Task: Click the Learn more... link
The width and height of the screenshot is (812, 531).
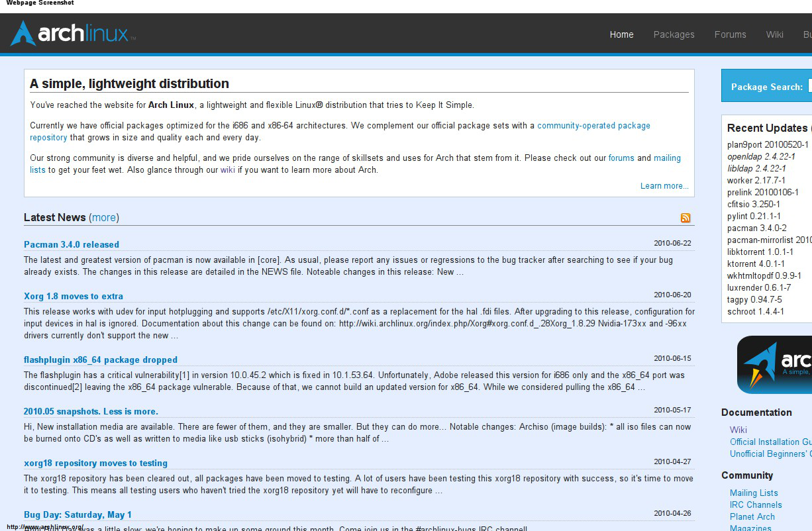Action: click(x=664, y=186)
